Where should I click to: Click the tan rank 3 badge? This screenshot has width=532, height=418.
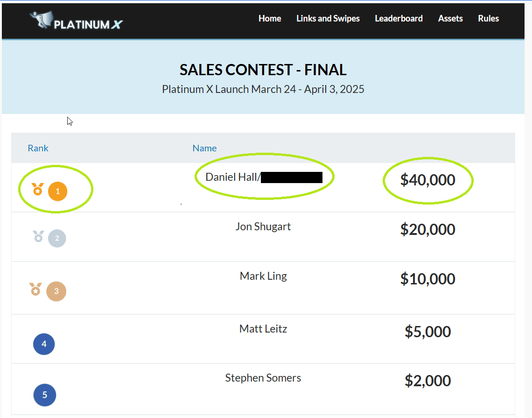pos(56,291)
